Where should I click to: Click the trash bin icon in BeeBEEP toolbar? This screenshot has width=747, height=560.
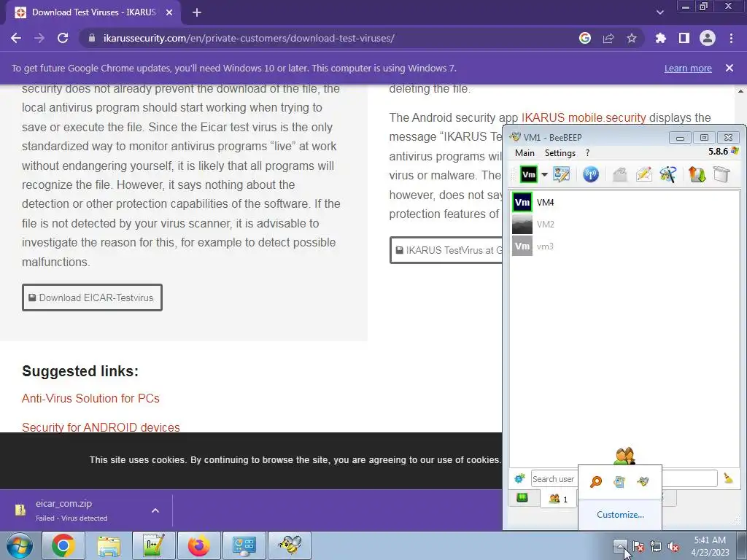point(721,174)
